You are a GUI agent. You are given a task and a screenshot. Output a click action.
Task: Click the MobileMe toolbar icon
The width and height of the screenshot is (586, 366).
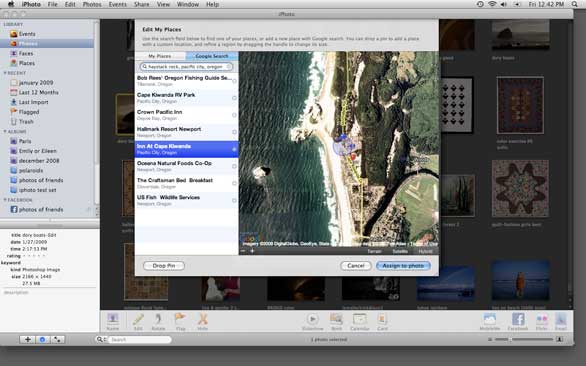pos(490,321)
